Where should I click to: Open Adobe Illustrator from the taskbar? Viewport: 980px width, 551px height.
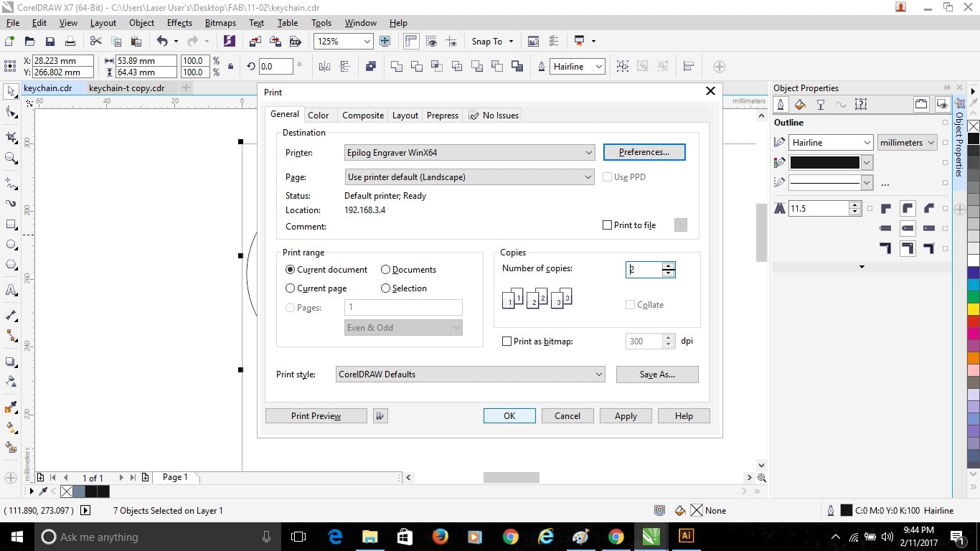[x=686, y=537]
